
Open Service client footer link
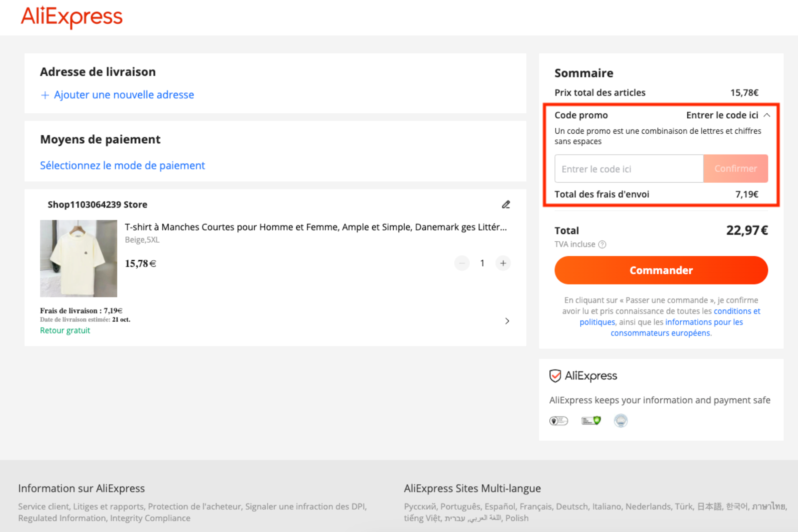(x=44, y=506)
